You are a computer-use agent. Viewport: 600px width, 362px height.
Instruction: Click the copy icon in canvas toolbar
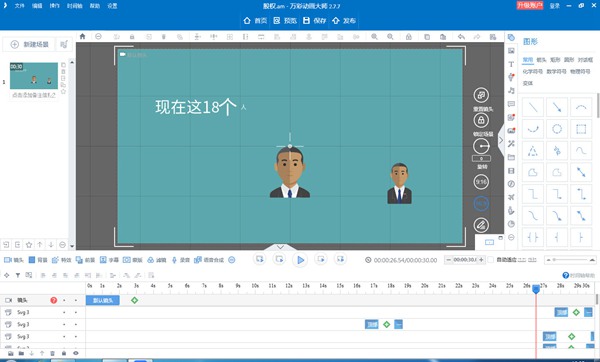427,37
